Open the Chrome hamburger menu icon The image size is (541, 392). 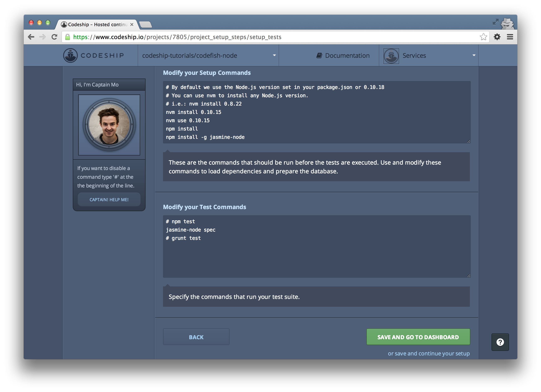(510, 37)
